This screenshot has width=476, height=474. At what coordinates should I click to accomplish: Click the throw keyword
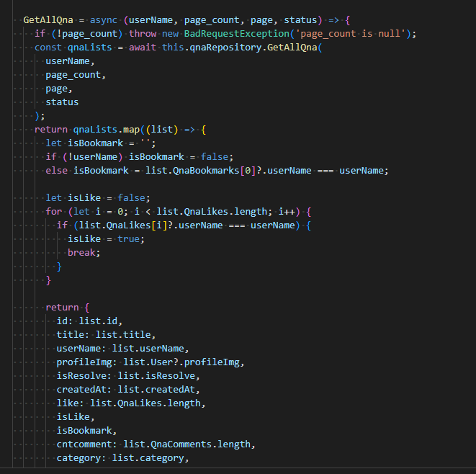(x=143, y=33)
